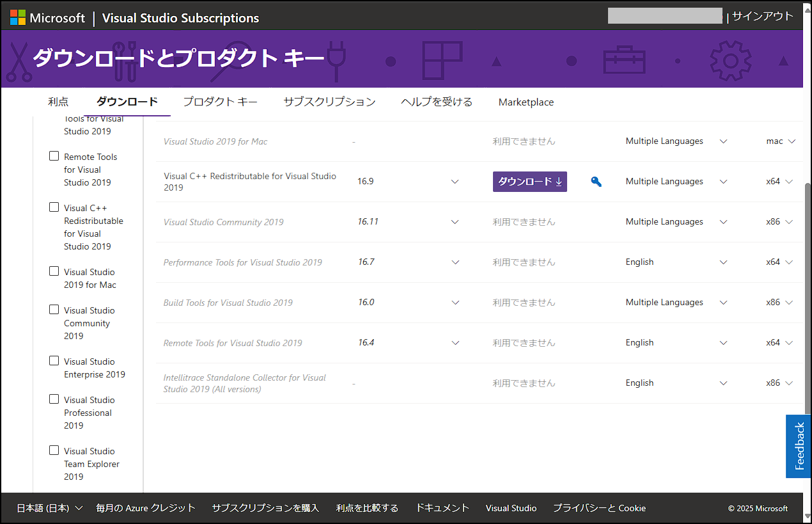Check Remote Tools for Visual Studio 2019
This screenshot has height=524, width=812.
54,156
